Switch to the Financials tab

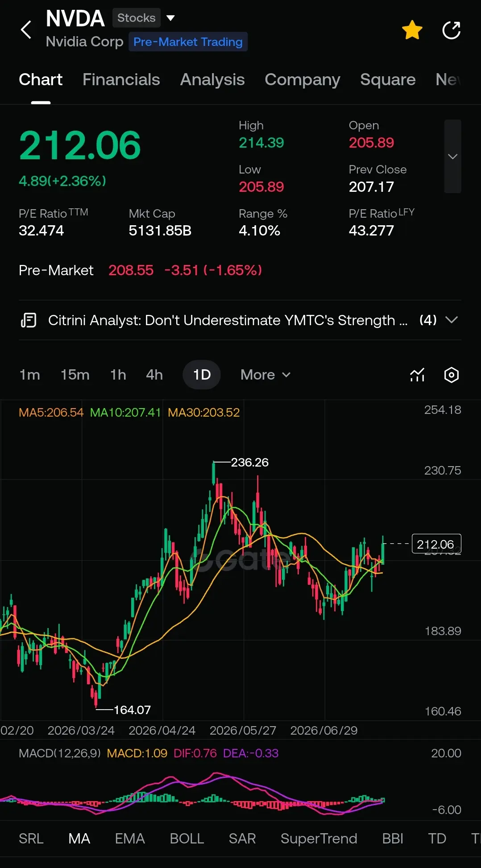(x=121, y=79)
